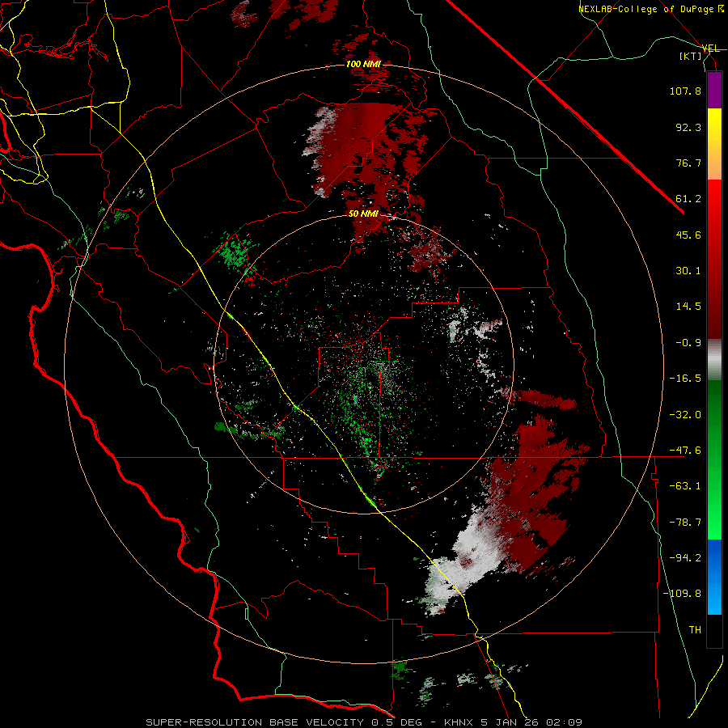This screenshot has width=728, height=728.
Task: Click the -78.7 velocity scale value
Action: pyautogui.click(x=685, y=523)
